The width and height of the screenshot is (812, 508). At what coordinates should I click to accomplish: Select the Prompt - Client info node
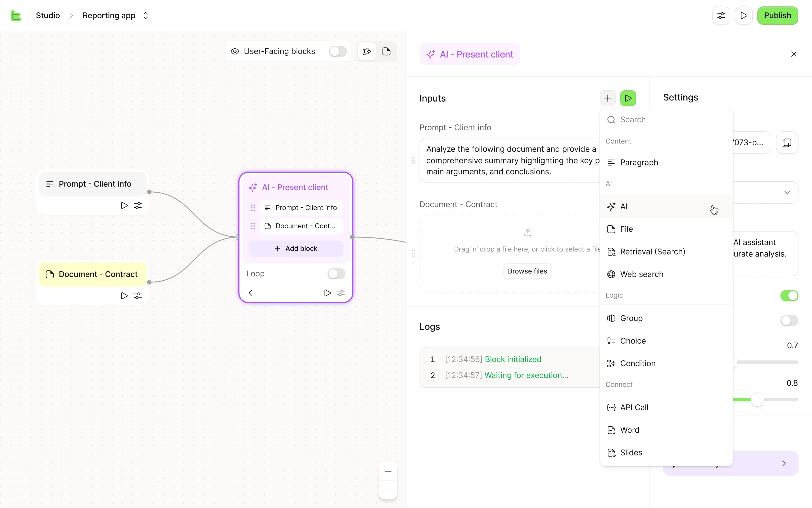click(x=93, y=184)
